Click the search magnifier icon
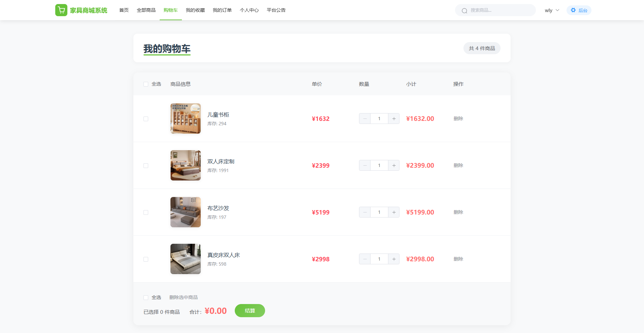644x333 pixels. [x=464, y=11]
